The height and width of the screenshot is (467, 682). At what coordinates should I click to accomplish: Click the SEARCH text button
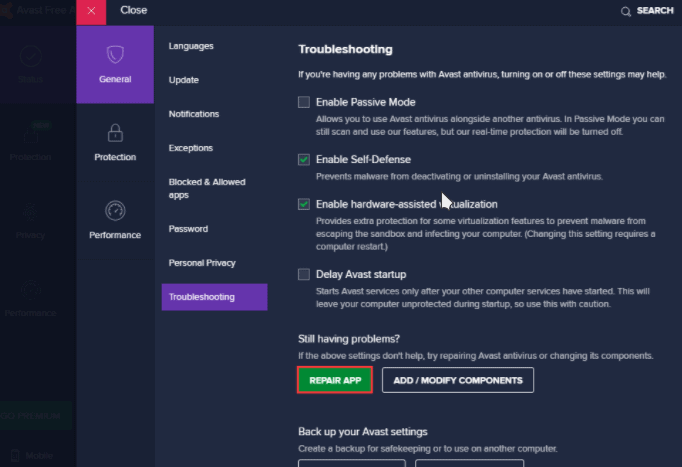(x=655, y=10)
